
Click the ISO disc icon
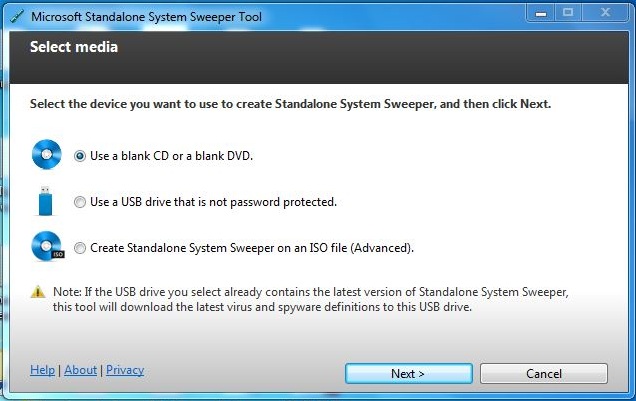point(47,247)
